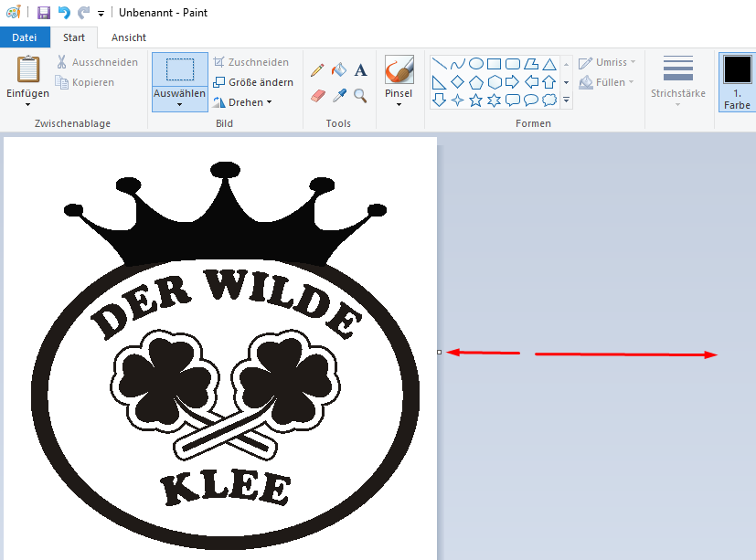Open the Datei menu
756x560 pixels.
point(25,37)
